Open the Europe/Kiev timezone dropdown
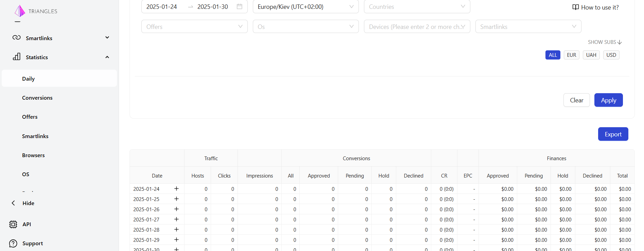The image size is (644, 251). point(305,7)
